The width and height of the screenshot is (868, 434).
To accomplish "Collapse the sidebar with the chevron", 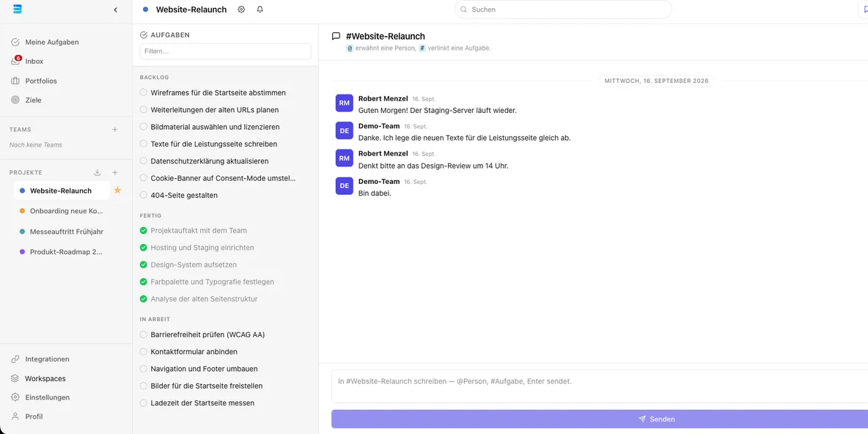I will [x=115, y=10].
